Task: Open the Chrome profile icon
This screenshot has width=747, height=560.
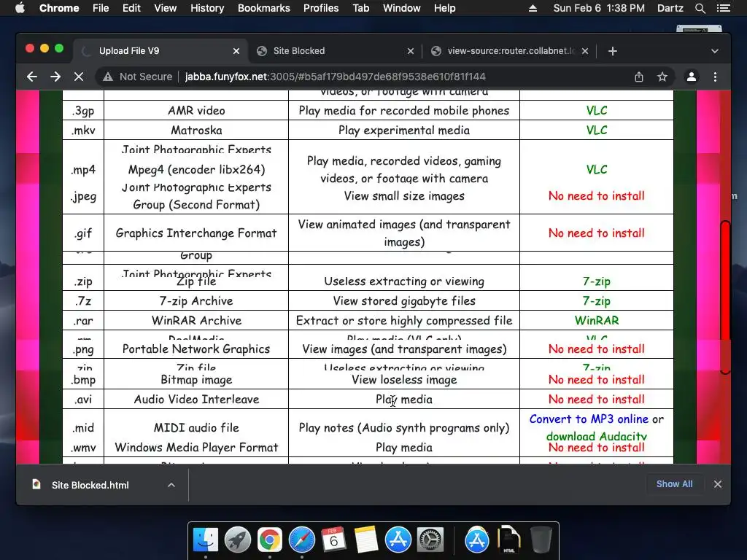Action: pyautogui.click(x=692, y=77)
